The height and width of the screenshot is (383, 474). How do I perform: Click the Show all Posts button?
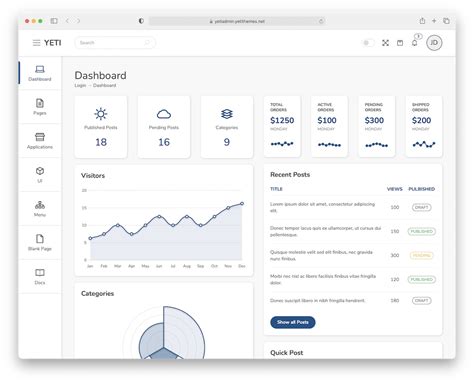(x=293, y=322)
